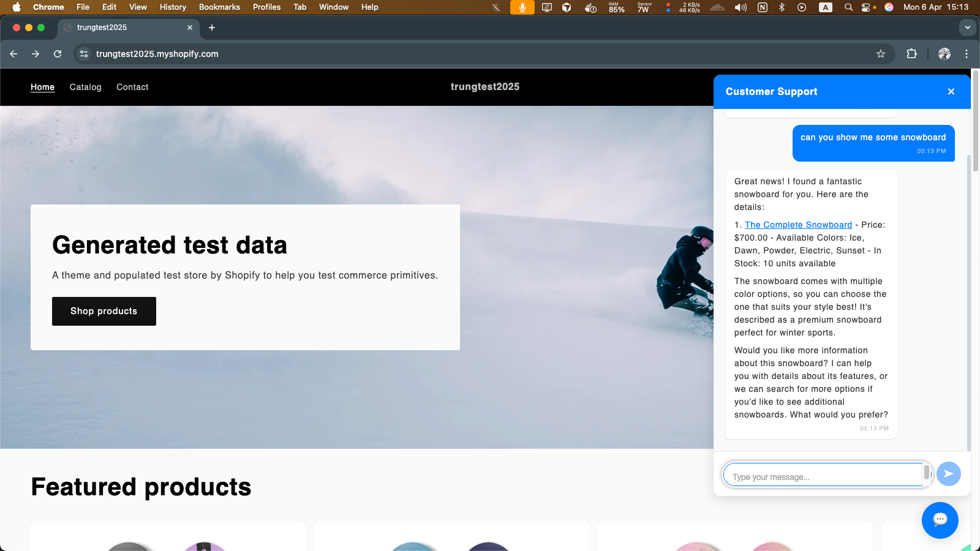View site information for trungtest2025.myshopify.com
980x551 pixels.
(85, 54)
